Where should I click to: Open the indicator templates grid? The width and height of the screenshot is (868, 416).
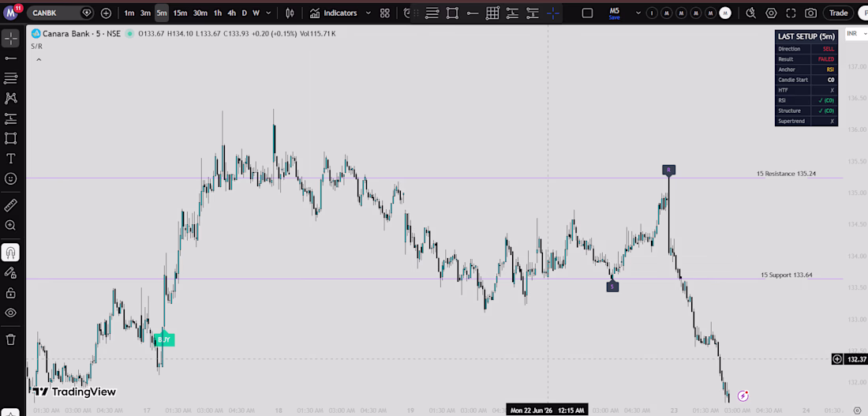pyautogui.click(x=385, y=13)
